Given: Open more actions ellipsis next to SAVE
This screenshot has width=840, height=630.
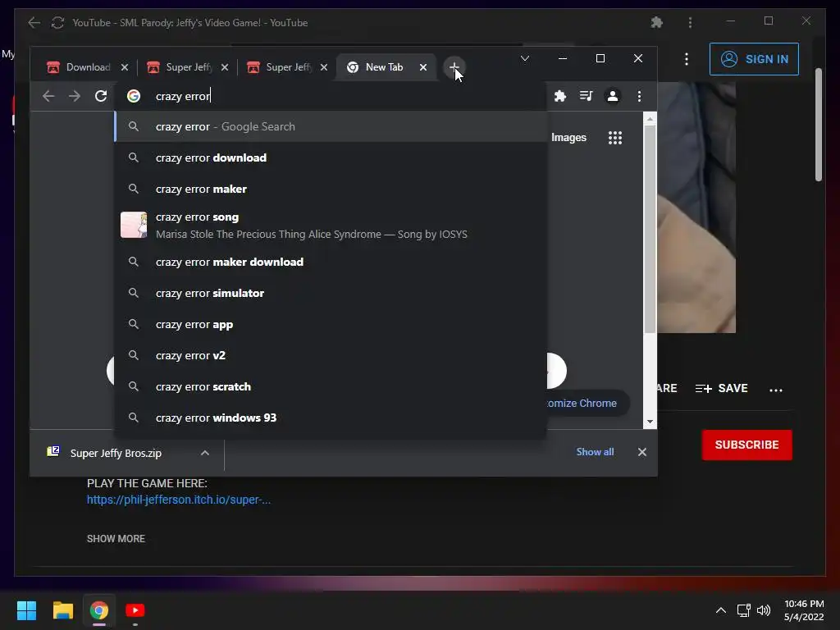Looking at the screenshot, I should tap(776, 390).
